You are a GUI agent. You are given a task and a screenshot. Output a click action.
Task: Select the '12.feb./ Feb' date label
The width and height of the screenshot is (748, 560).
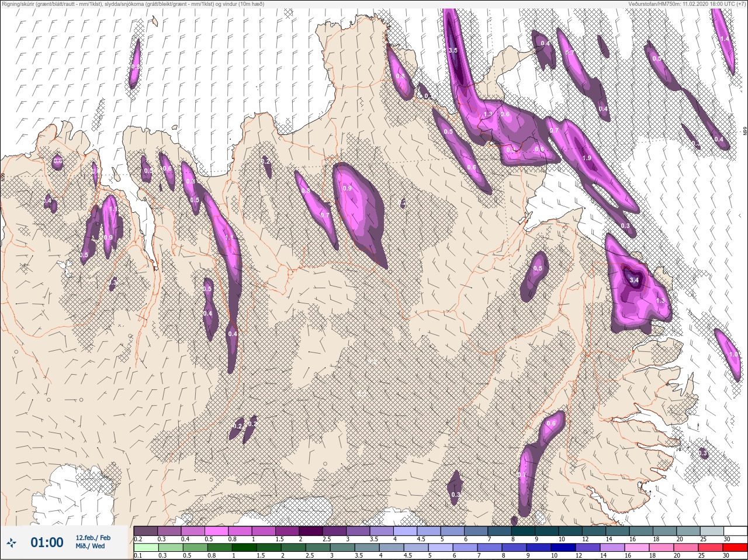point(93,537)
